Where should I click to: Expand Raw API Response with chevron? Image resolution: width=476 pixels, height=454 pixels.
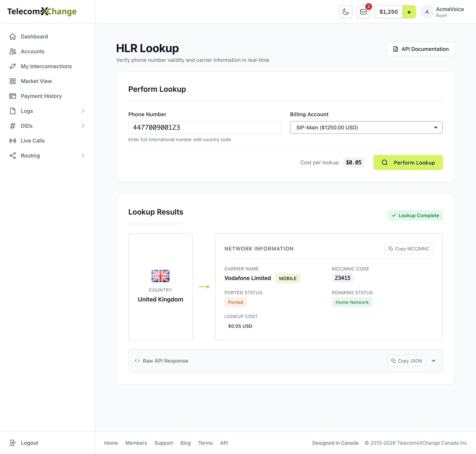point(433,361)
